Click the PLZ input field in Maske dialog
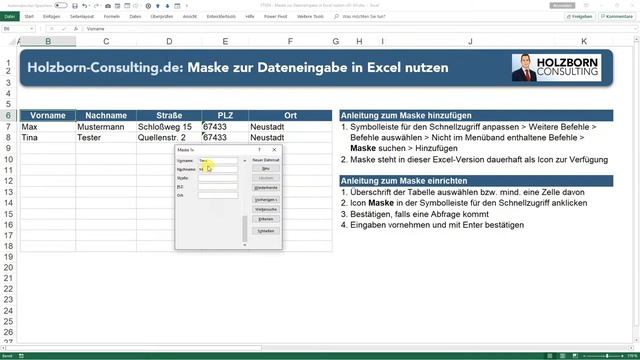This screenshot has width=640, height=360. [x=218, y=187]
